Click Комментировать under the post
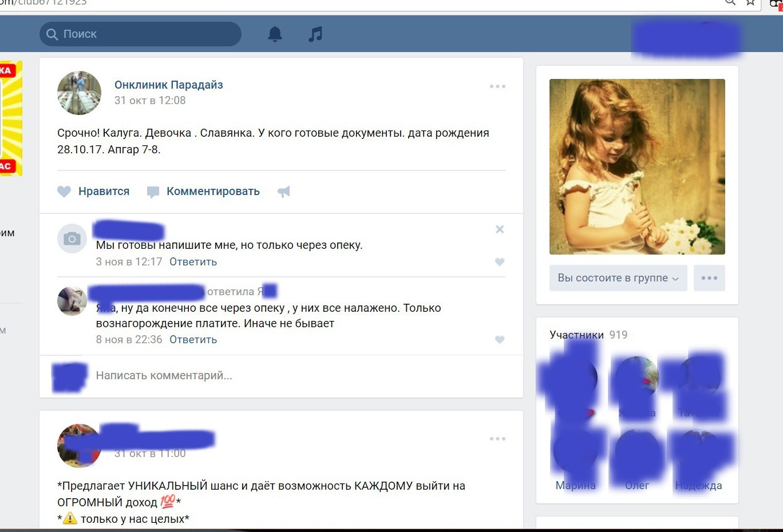 (213, 192)
